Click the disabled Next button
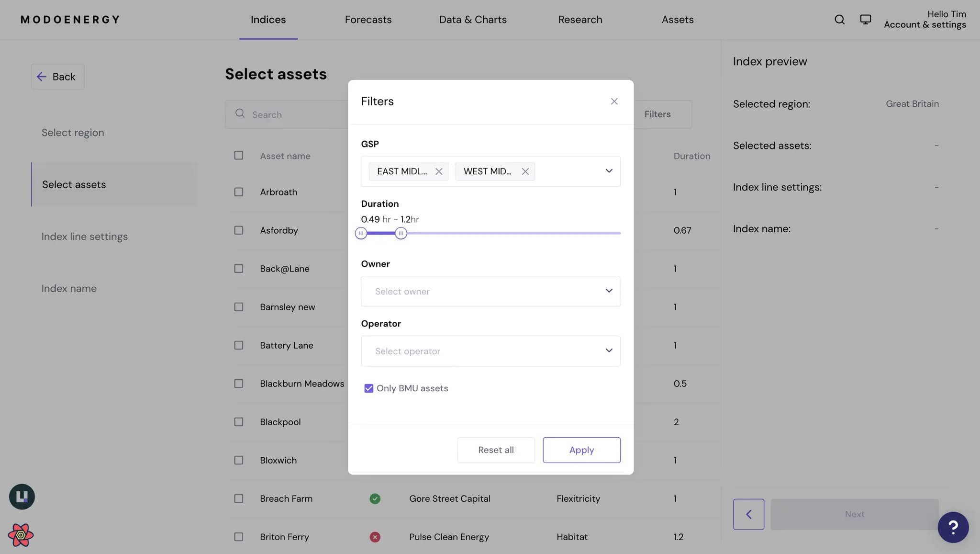This screenshot has width=980, height=554. (854, 514)
